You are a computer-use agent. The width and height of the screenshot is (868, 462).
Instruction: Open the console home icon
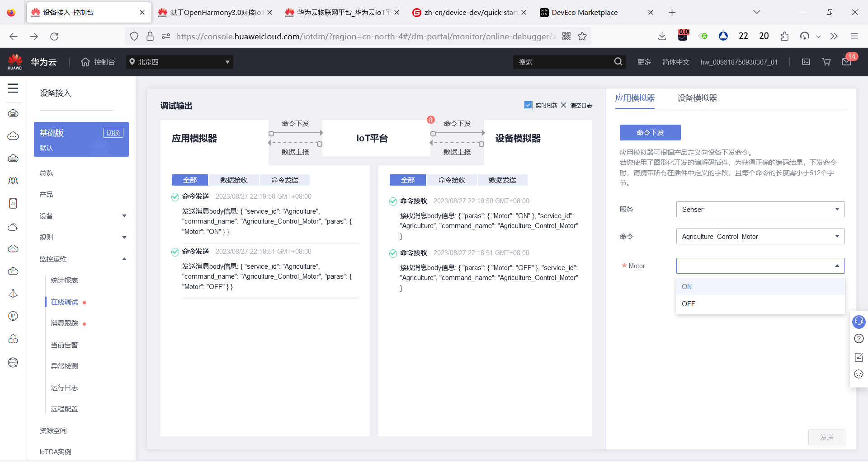85,62
